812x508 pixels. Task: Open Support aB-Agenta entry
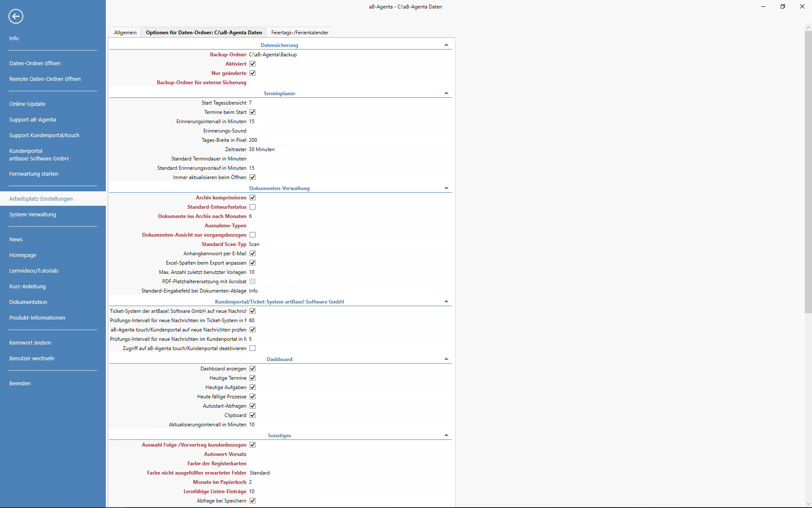pos(33,119)
